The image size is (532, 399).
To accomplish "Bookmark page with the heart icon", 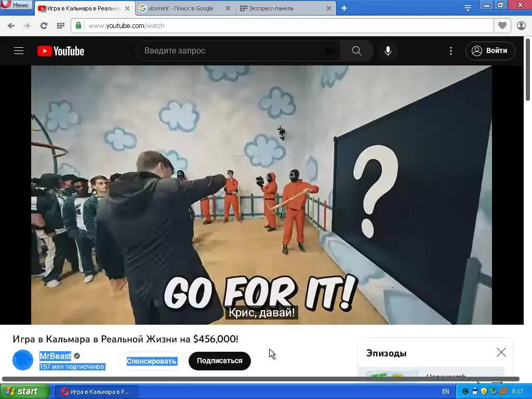I will point(502,25).
